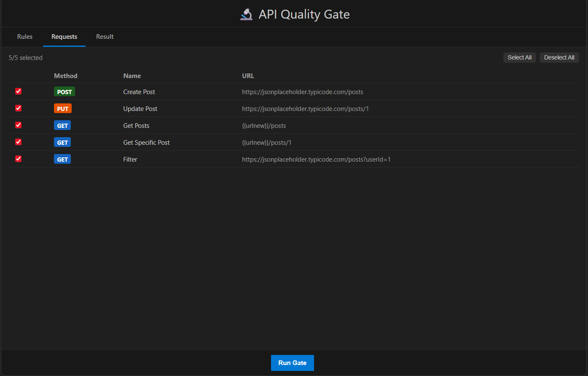Click the GET badge for Get Posts
The height and width of the screenshot is (376, 588).
pos(62,125)
